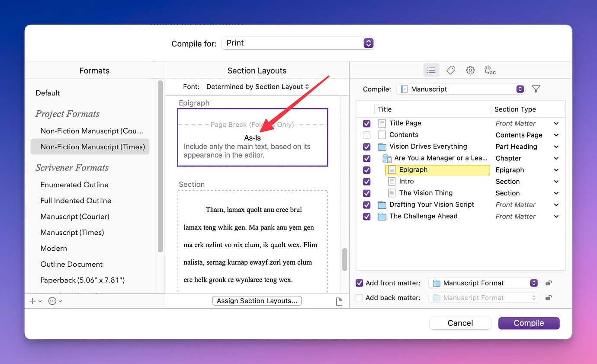This screenshot has height=364, width=597.
Task: Select the Modern format
Action: point(54,248)
